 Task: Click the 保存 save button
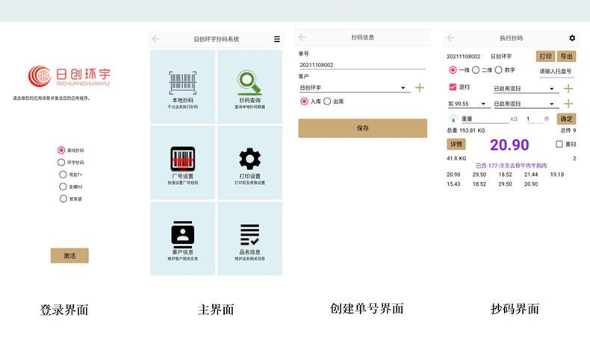coord(362,128)
